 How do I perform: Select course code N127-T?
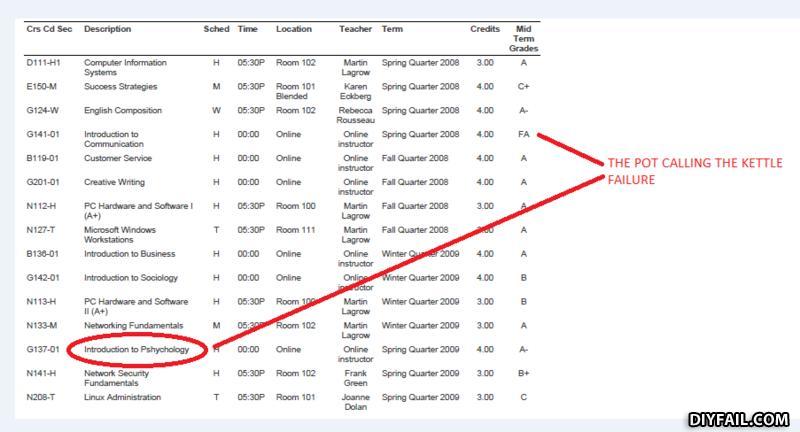pyautogui.click(x=41, y=231)
